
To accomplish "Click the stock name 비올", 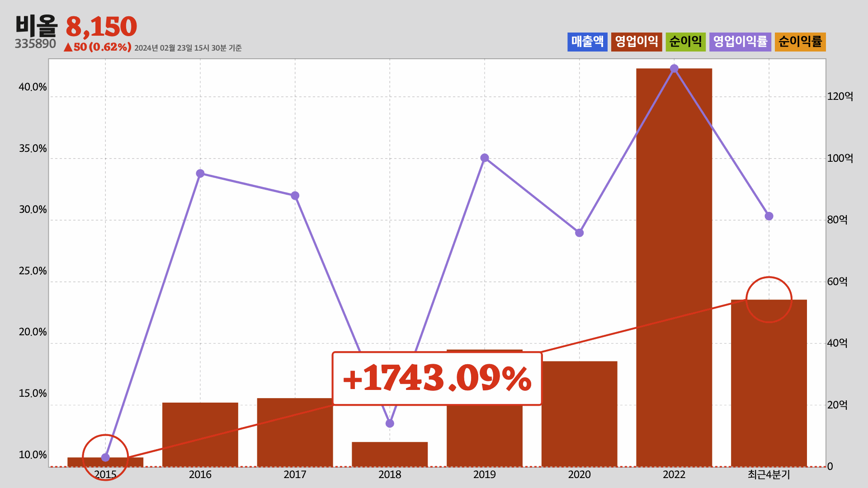I will pyautogui.click(x=37, y=25).
